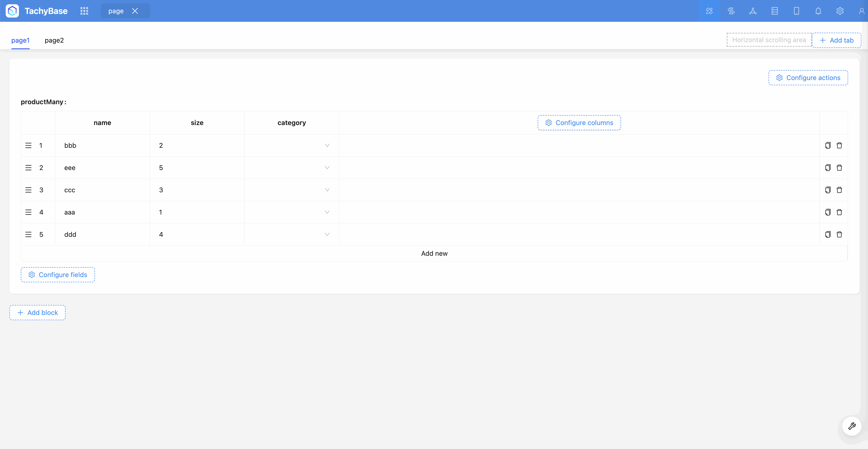Click the wrench floating button
The width and height of the screenshot is (868, 449).
(851, 426)
